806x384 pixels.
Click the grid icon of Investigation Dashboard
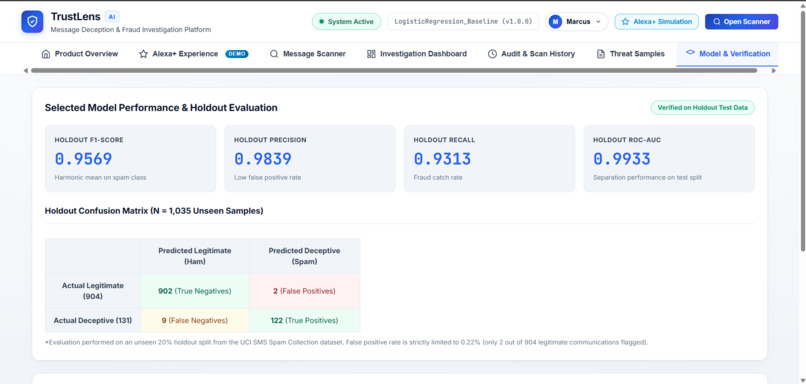pyautogui.click(x=371, y=53)
